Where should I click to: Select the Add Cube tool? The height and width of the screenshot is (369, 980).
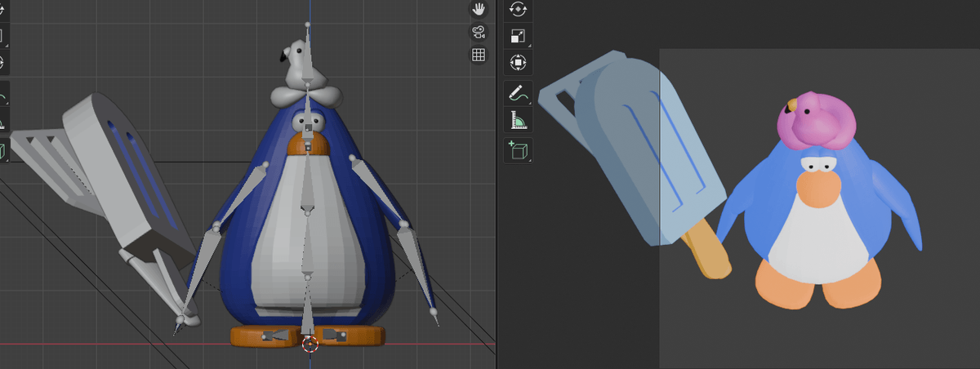click(519, 151)
